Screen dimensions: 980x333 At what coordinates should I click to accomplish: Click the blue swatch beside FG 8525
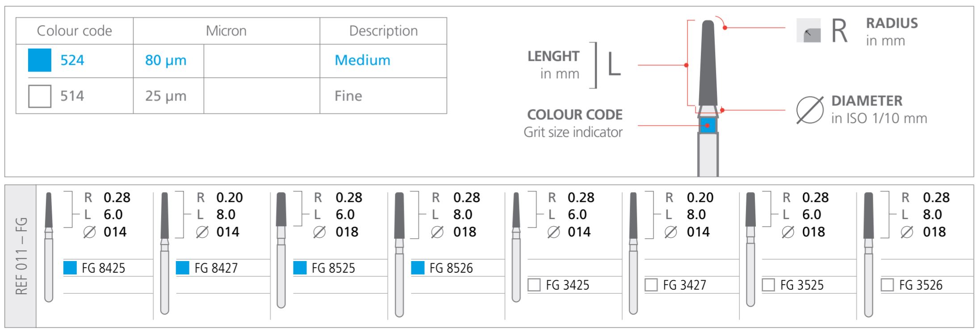pos(300,268)
